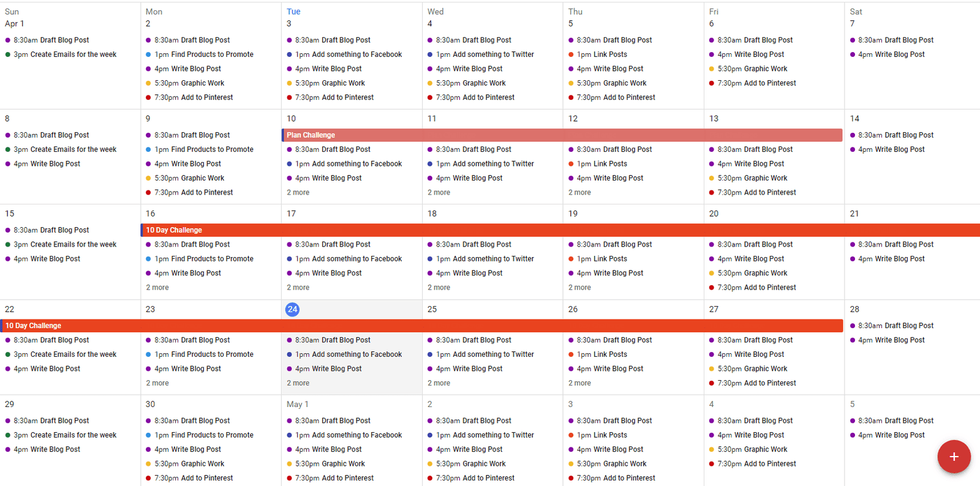Open April 27 7:30pm Add to Pinterest event
The height and width of the screenshot is (486, 980).
(753, 383)
